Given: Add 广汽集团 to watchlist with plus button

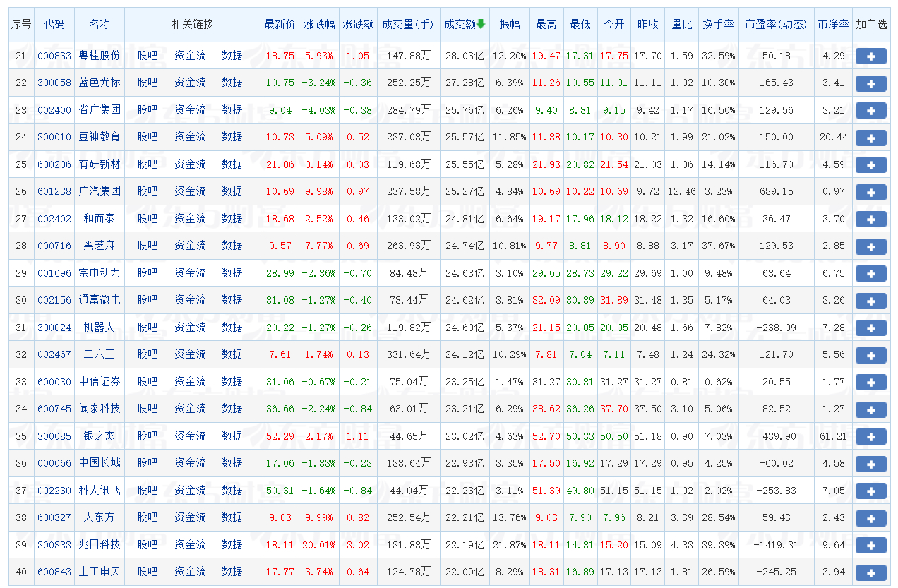Looking at the screenshot, I should click(x=870, y=192).
